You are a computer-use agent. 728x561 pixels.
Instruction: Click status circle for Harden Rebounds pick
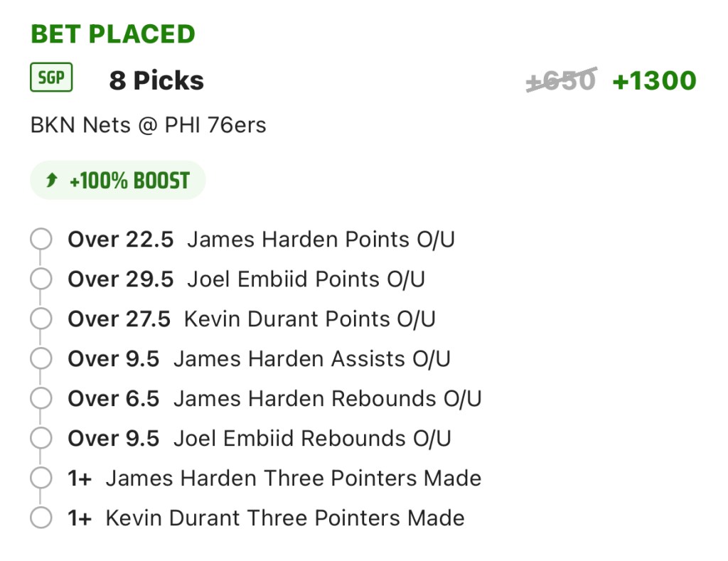pyautogui.click(x=41, y=399)
